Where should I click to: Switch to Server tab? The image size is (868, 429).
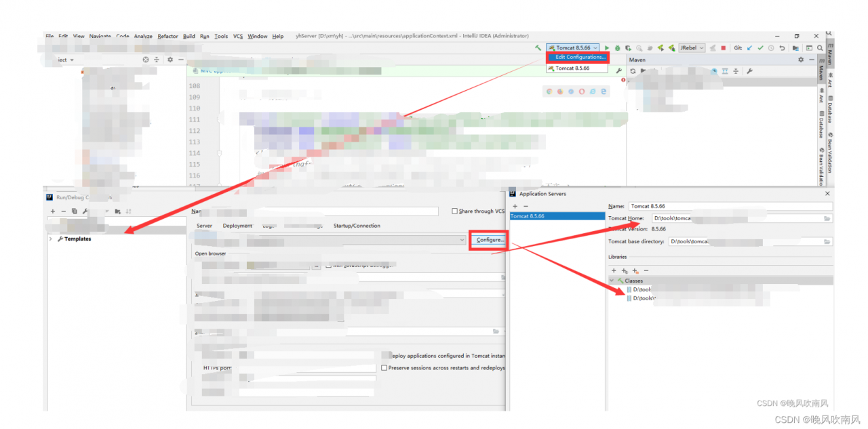point(204,226)
